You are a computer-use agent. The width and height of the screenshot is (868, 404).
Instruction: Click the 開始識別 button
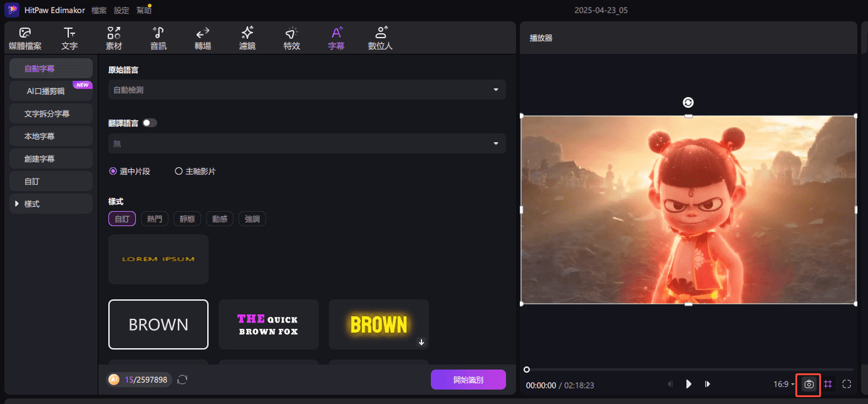(x=468, y=380)
